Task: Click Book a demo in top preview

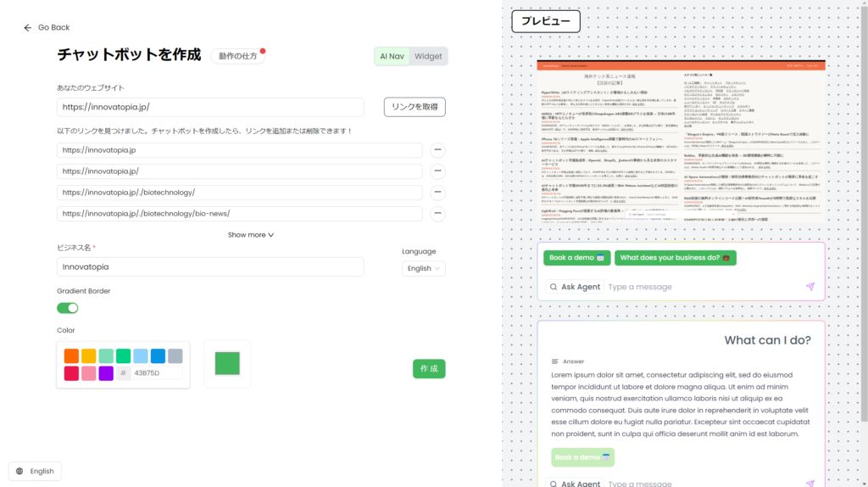Action: (576, 258)
